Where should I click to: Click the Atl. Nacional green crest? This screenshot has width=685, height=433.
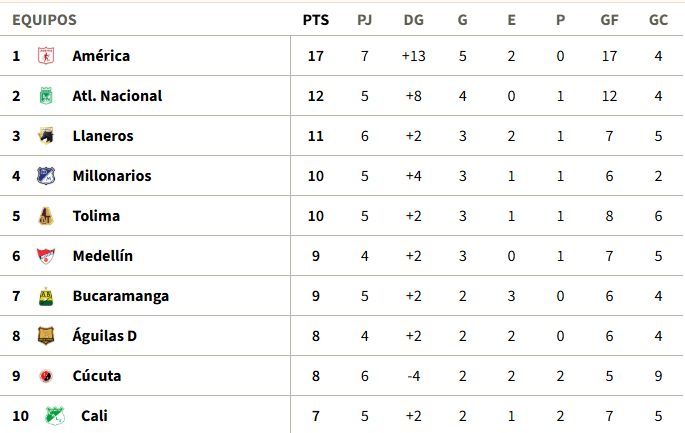click(x=46, y=96)
